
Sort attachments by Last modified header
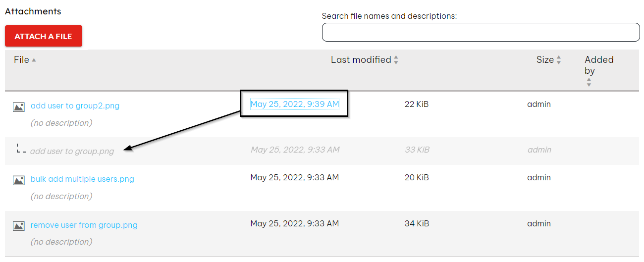[361, 60]
